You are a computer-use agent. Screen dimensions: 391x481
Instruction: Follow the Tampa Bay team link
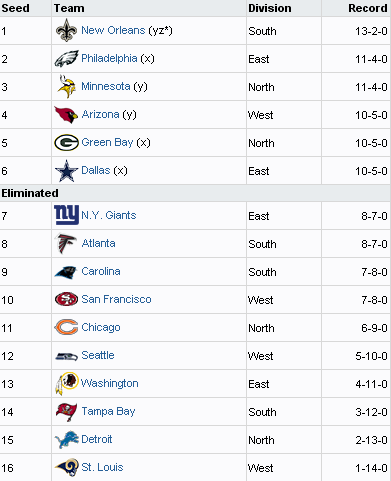[108, 411]
